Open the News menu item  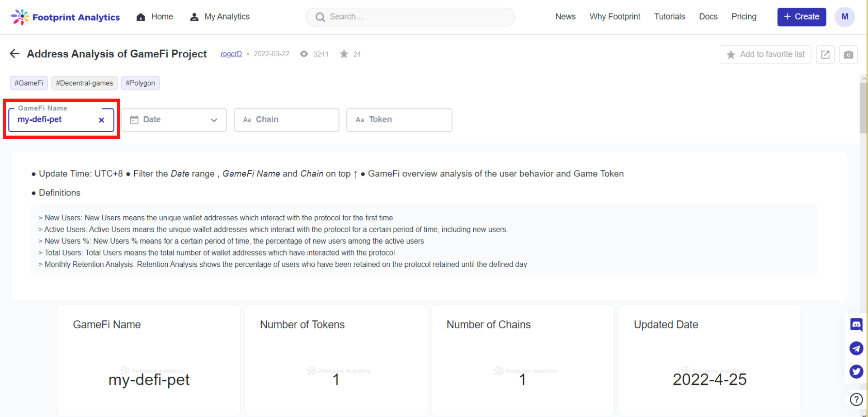565,17
